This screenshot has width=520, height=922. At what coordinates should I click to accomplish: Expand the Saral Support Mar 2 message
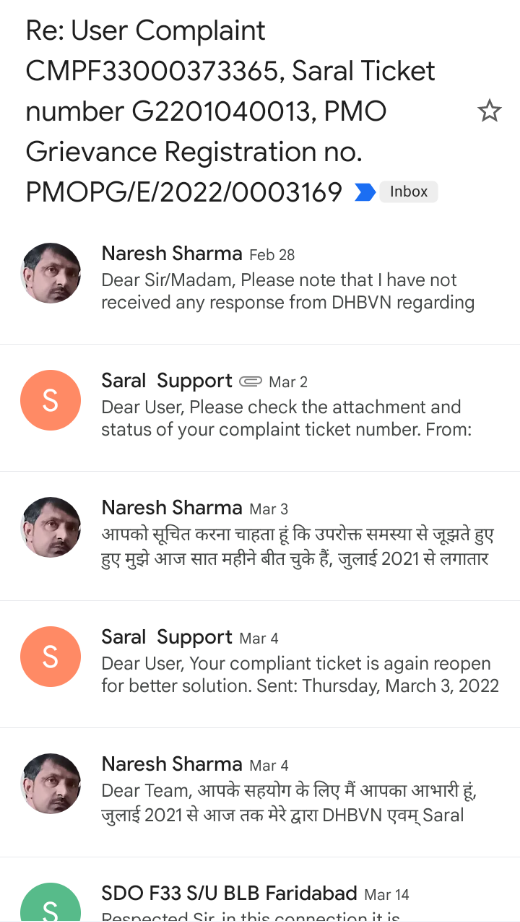[x=260, y=408]
